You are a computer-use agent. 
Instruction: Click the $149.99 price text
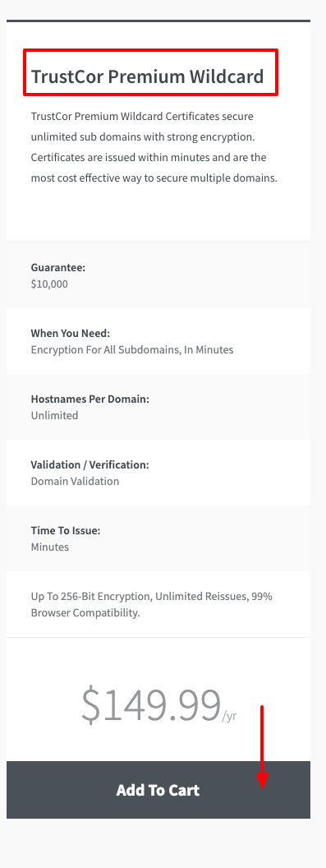coord(151,704)
